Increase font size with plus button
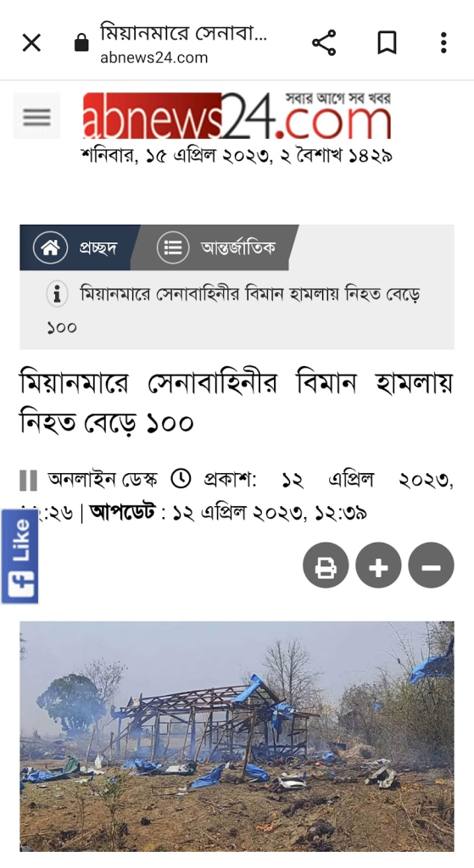474x868 pixels. click(x=378, y=565)
